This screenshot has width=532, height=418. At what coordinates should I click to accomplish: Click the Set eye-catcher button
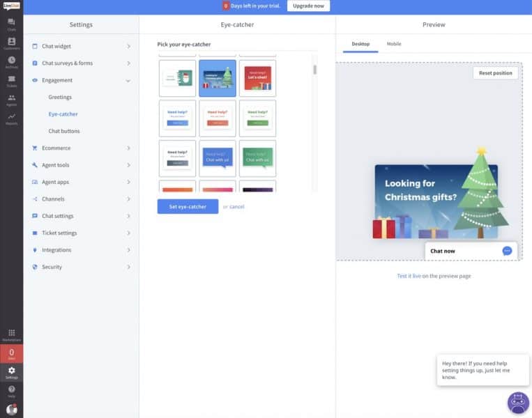click(188, 207)
